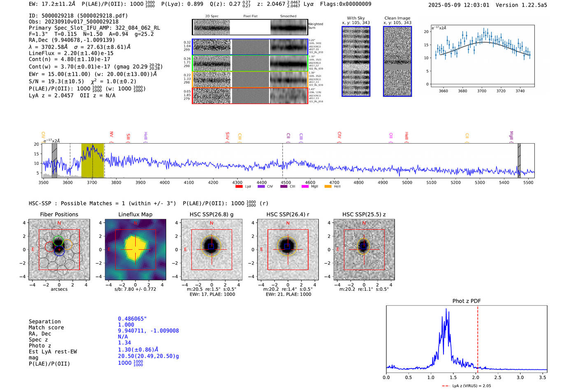Select the Weighted Sum 2D Spec strip
Screen dimensions: 576x392
click(212, 27)
